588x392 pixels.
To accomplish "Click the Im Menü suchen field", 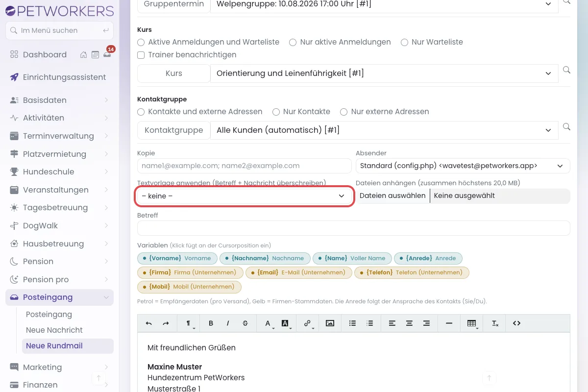I will click(59, 30).
